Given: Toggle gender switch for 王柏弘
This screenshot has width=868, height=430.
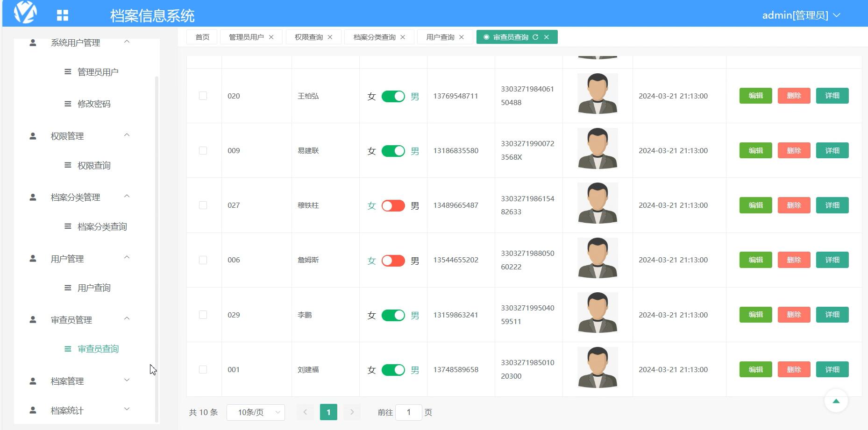Looking at the screenshot, I should 393,96.
